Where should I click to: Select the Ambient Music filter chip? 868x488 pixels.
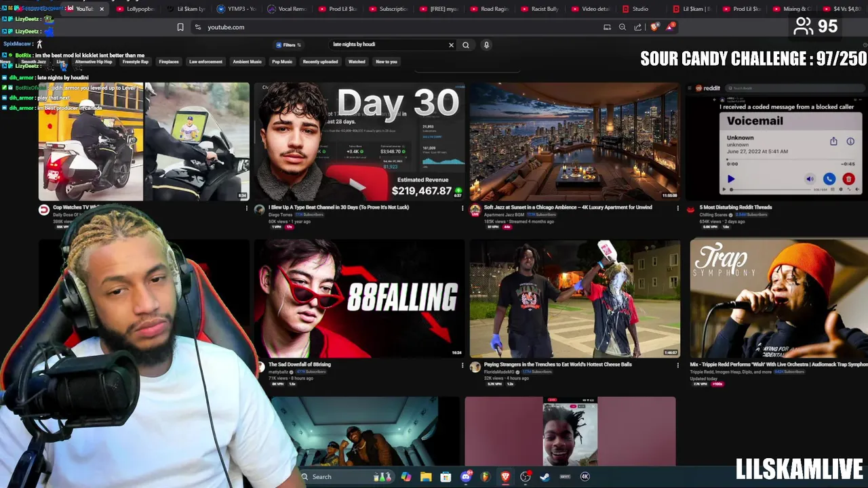click(247, 62)
